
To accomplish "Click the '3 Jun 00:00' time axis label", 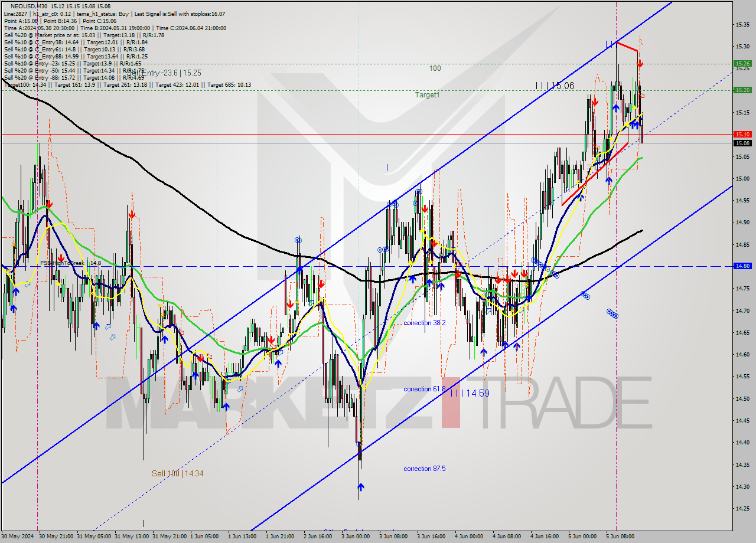I will 357,537.
